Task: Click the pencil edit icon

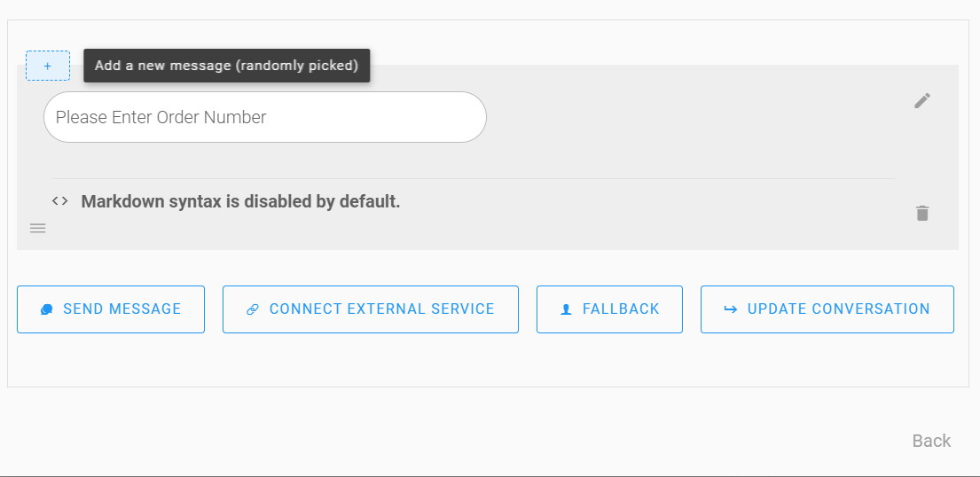Action: (922, 101)
